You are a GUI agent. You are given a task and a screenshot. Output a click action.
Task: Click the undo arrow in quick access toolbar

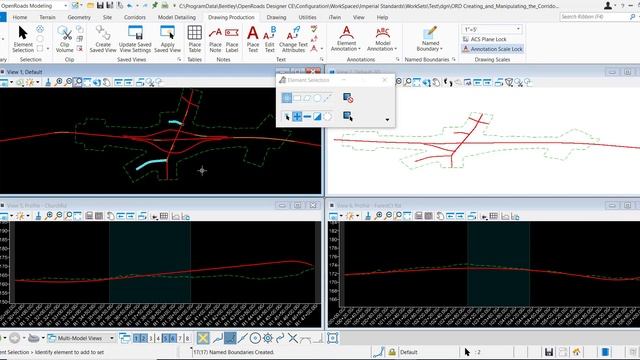point(130,5)
